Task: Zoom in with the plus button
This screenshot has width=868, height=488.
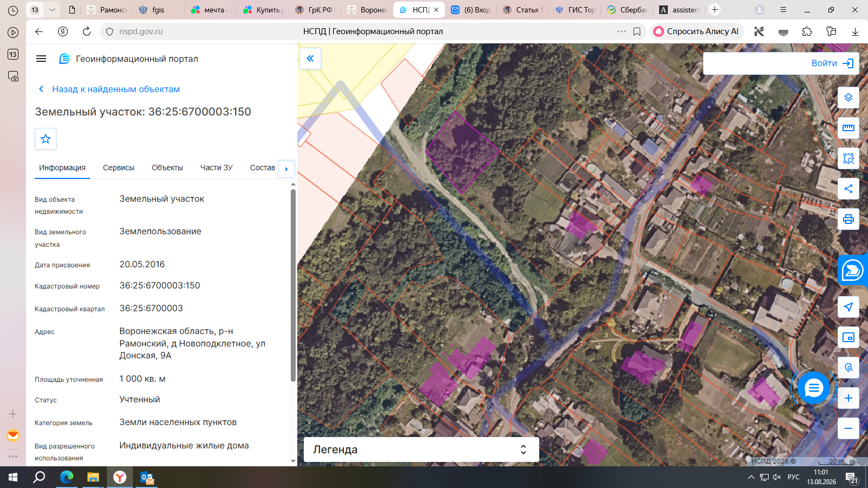Action: (x=848, y=398)
